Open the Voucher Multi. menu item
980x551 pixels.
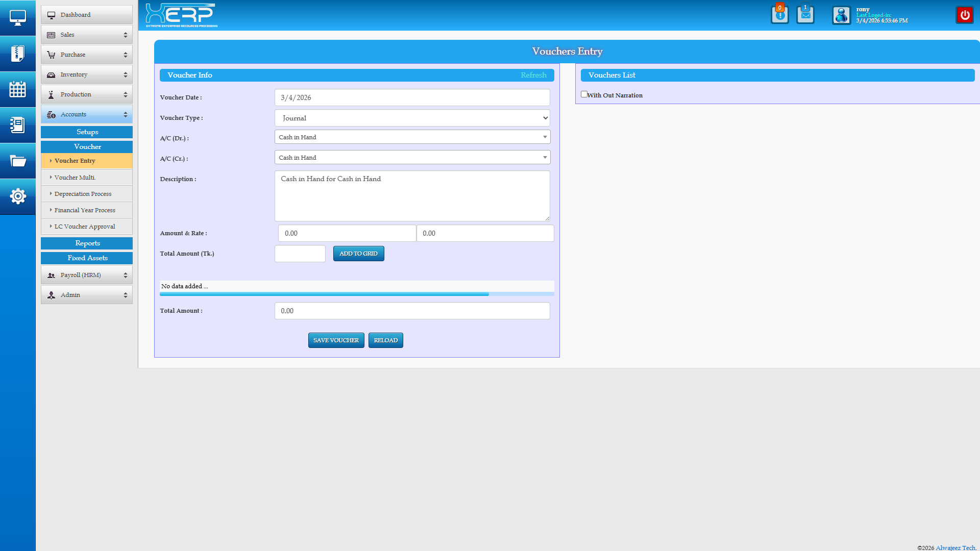pyautogui.click(x=75, y=178)
